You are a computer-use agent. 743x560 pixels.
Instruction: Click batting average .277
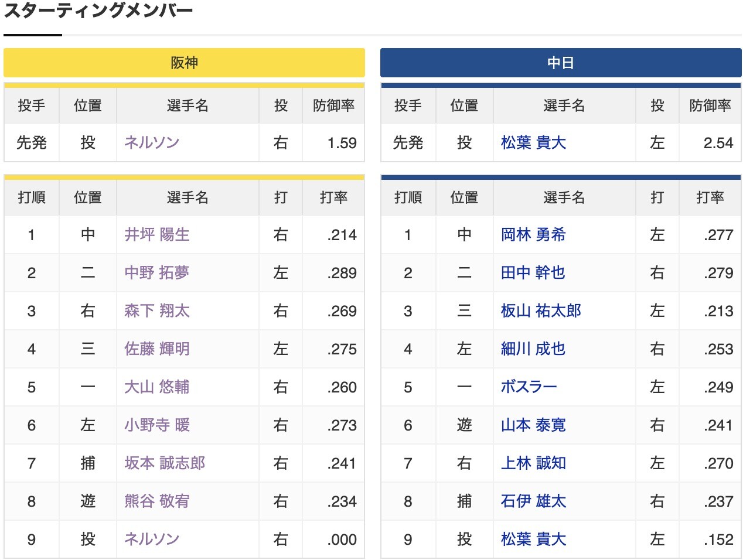click(x=718, y=234)
